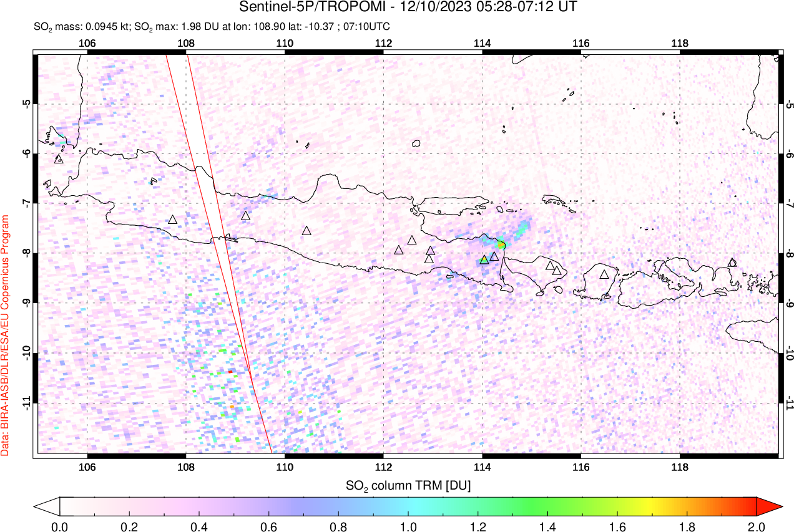Select the eastern volcano triangle on Bali

(557, 271)
